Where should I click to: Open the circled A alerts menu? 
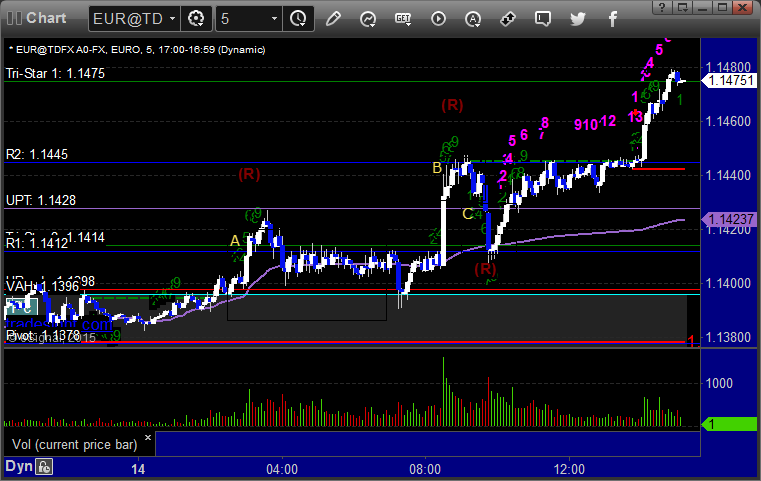point(473,19)
